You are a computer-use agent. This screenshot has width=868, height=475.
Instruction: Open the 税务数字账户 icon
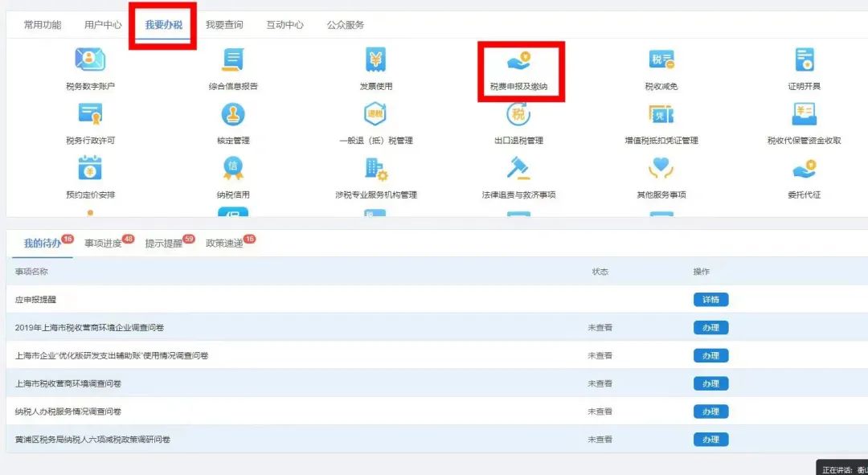point(90,61)
